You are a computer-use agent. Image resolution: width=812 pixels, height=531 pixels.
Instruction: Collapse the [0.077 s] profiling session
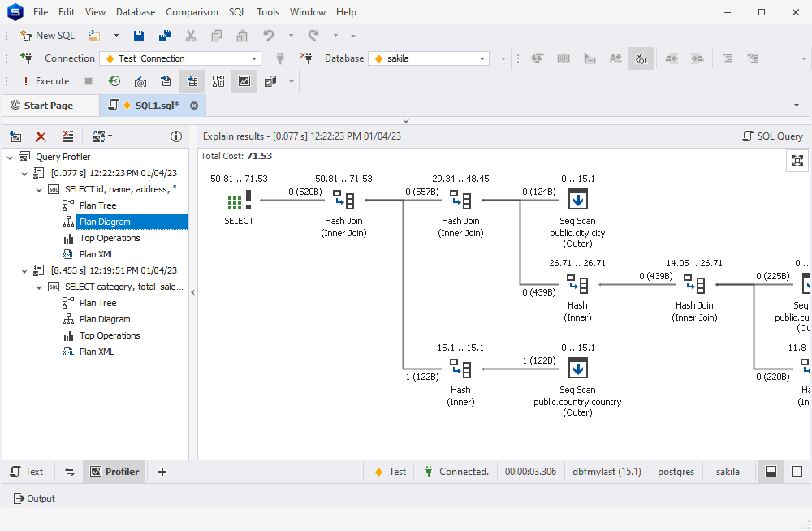tap(24, 173)
